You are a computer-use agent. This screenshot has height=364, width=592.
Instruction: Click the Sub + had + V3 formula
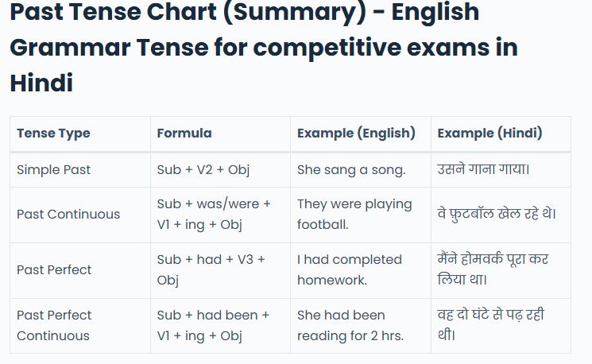[211, 269]
